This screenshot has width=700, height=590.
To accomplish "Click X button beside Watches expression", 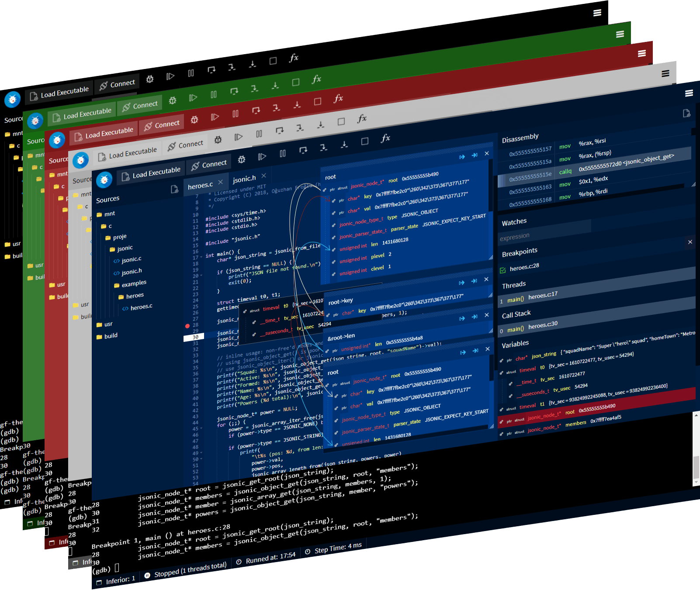I will coord(690,242).
